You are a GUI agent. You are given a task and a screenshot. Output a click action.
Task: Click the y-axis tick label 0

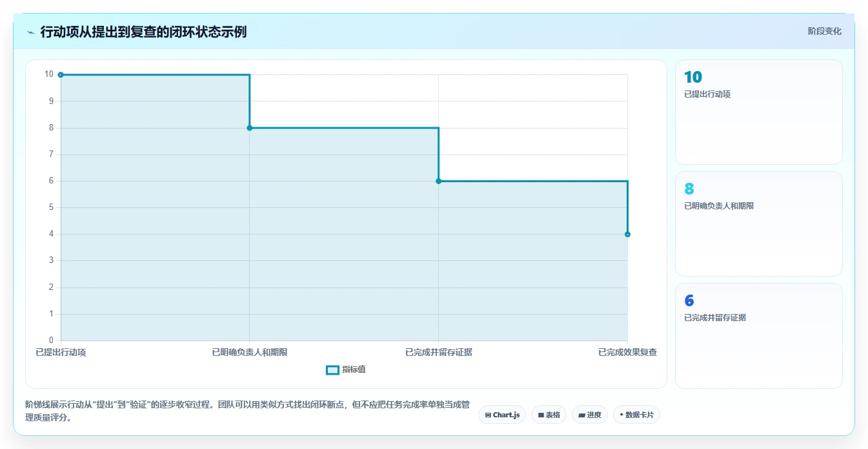52,340
